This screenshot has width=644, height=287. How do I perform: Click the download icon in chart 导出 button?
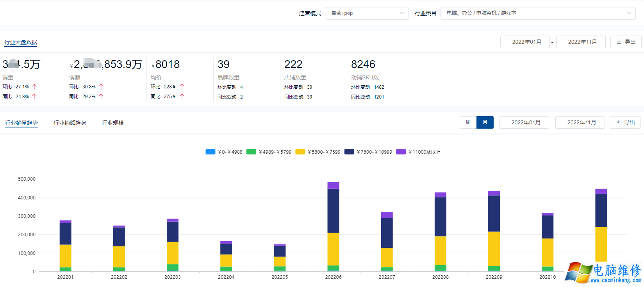click(618, 122)
